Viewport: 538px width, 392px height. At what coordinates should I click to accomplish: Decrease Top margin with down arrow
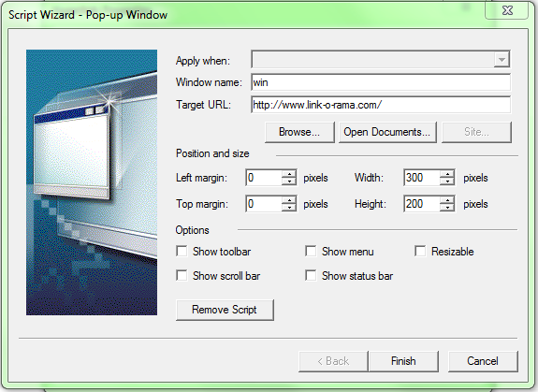(289, 208)
